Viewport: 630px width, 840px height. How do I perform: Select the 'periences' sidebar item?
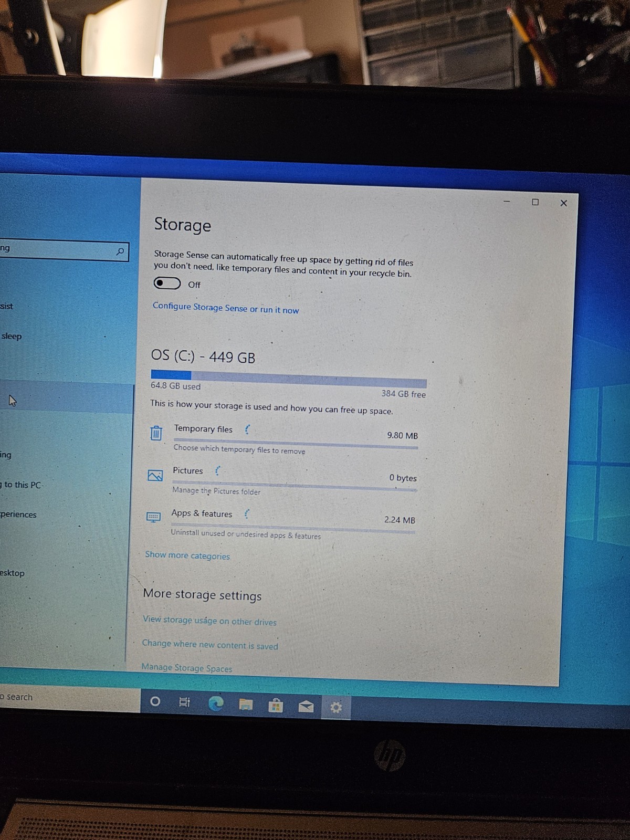[x=18, y=514]
